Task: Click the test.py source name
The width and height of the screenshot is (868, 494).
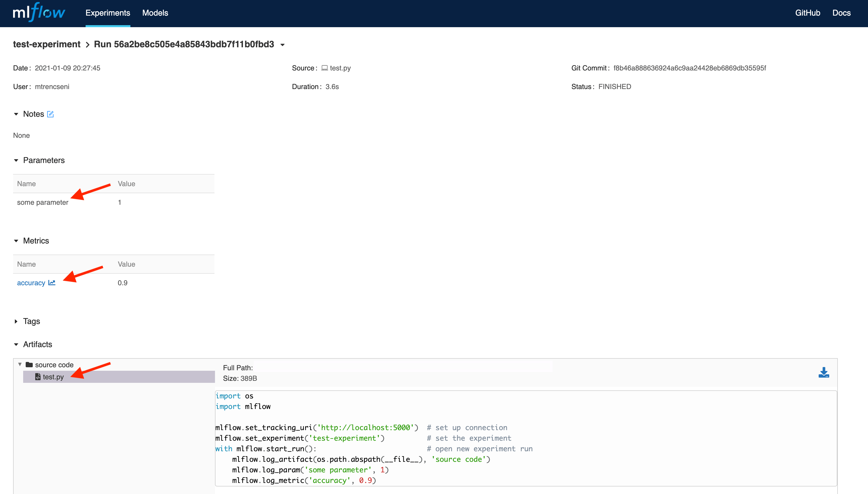Action: [x=340, y=68]
